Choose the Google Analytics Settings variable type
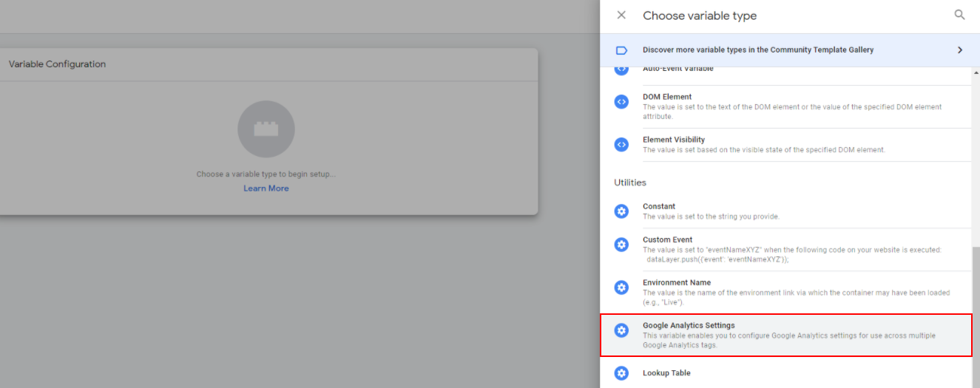The width and height of the screenshot is (980, 388). [785, 335]
